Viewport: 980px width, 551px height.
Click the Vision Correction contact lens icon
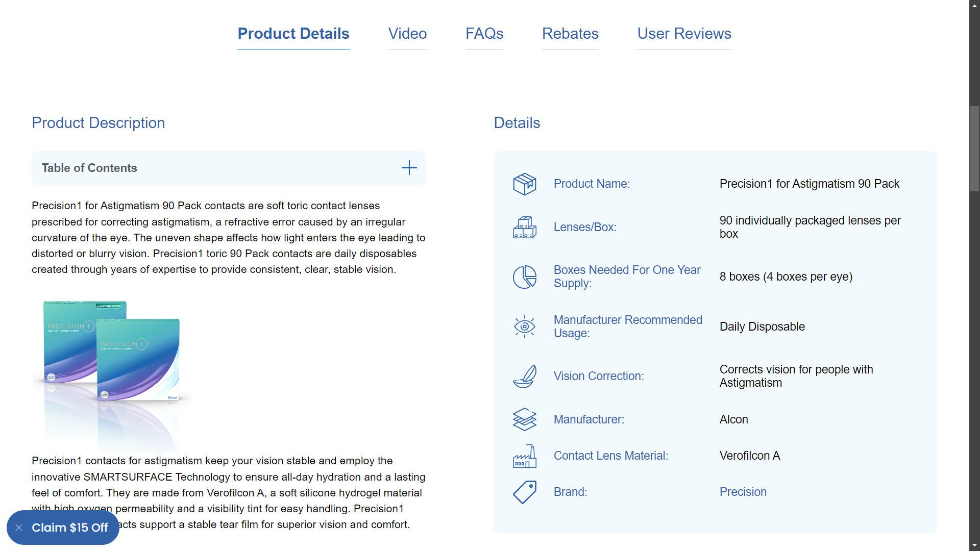[524, 377]
